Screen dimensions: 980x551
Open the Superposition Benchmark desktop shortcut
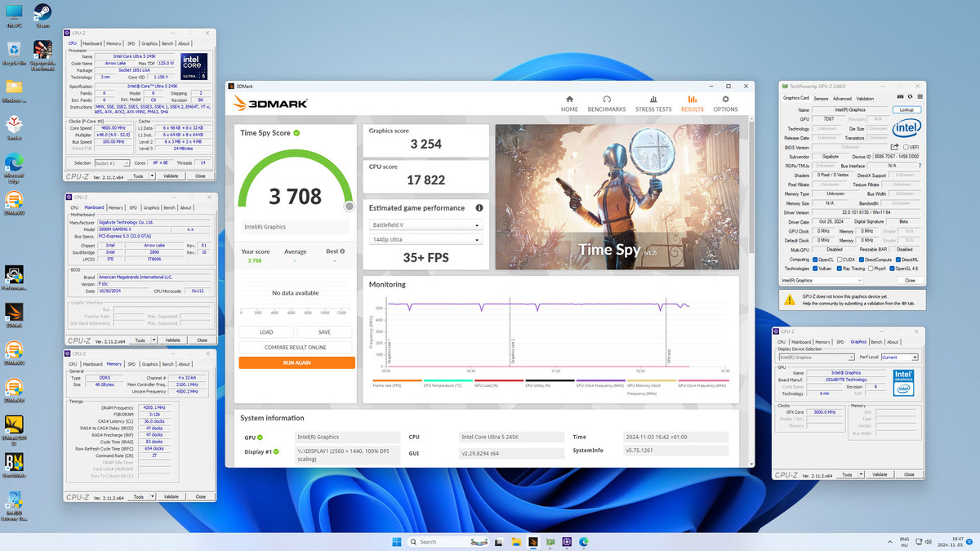(x=42, y=54)
